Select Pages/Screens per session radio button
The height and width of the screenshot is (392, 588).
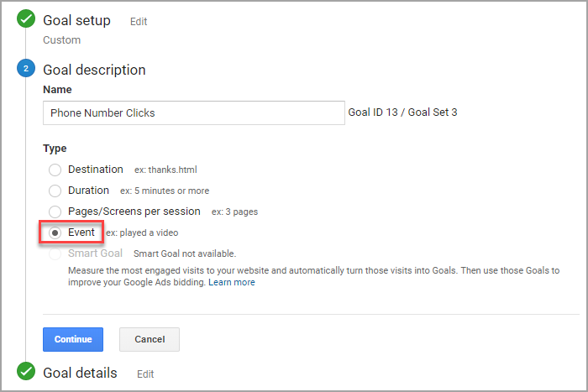click(55, 212)
